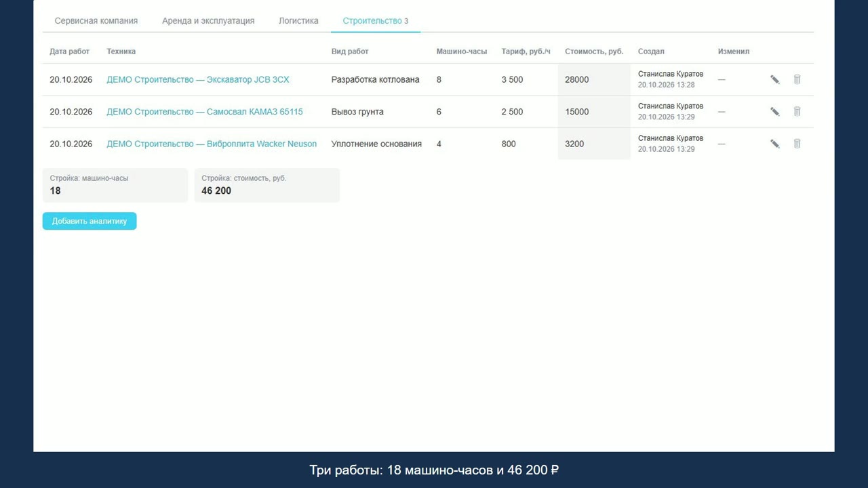Screen dimensions: 868x488
Task: Click the cost value 15000
Action: (x=577, y=112)
